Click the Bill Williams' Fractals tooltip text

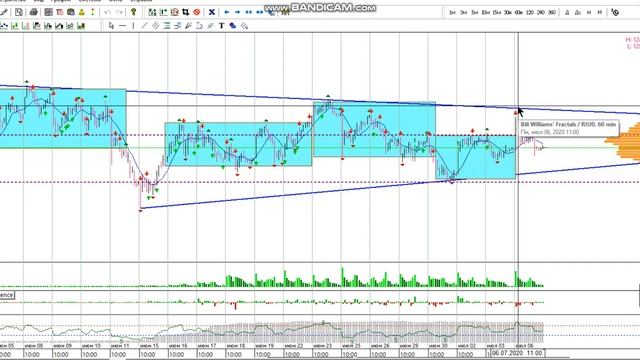pos(568,124)
